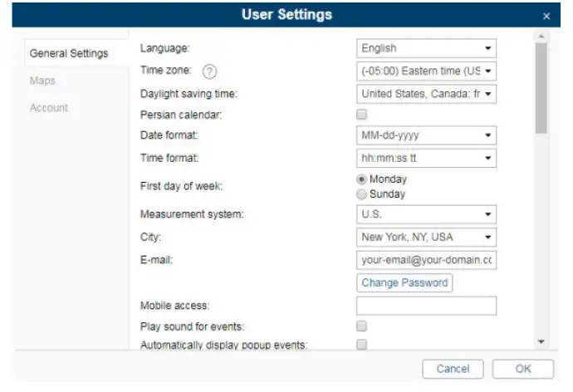Image resolution: width=573 pixels, height=392 pixels.
Task: Switch to the Maps tab
Action: point(42,81)
